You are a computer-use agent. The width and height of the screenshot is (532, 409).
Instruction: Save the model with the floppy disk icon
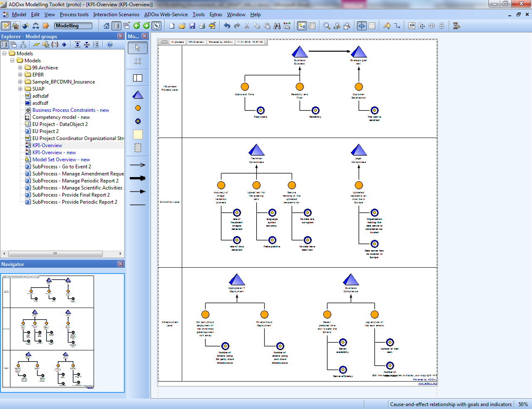[x=192, y=26]
